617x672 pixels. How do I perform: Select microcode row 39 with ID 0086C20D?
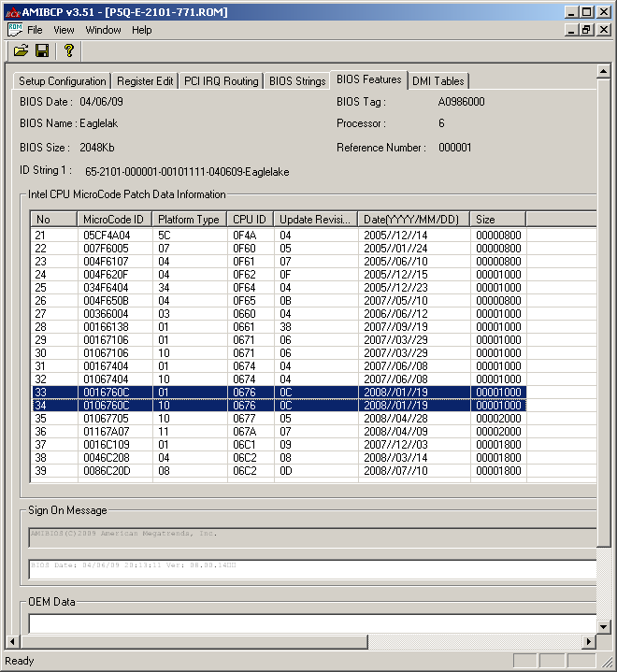point(280,470)
